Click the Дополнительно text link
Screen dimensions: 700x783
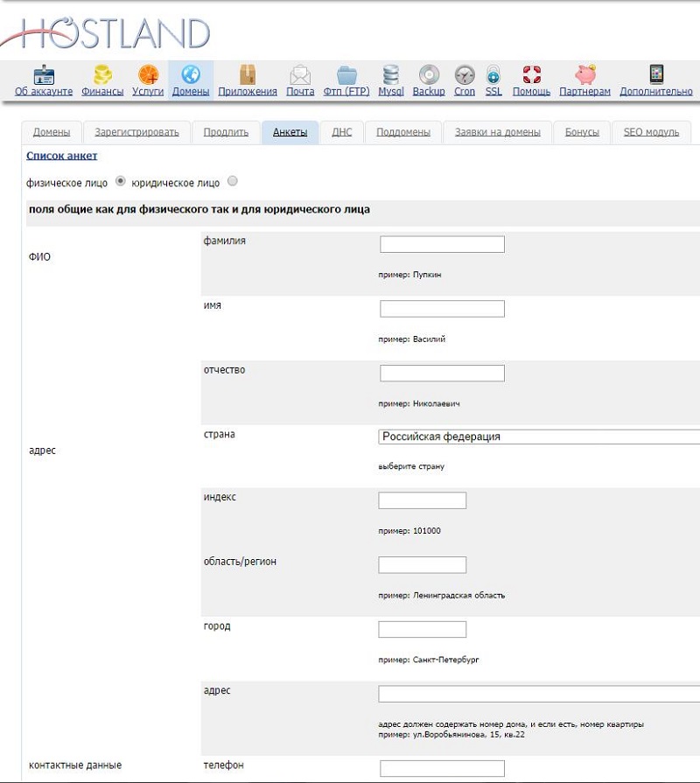tap(656, 91)
